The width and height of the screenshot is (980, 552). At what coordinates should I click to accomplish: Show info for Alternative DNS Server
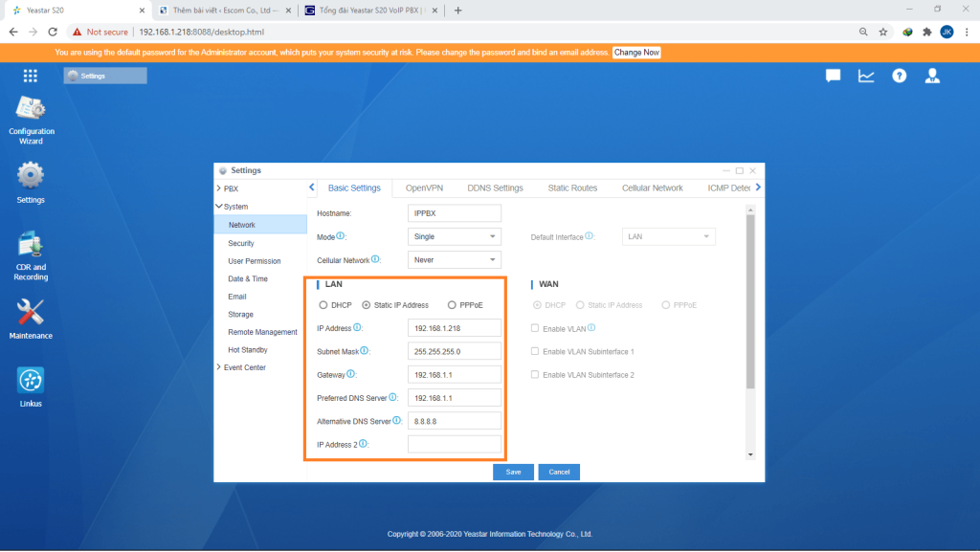[397, 420]
